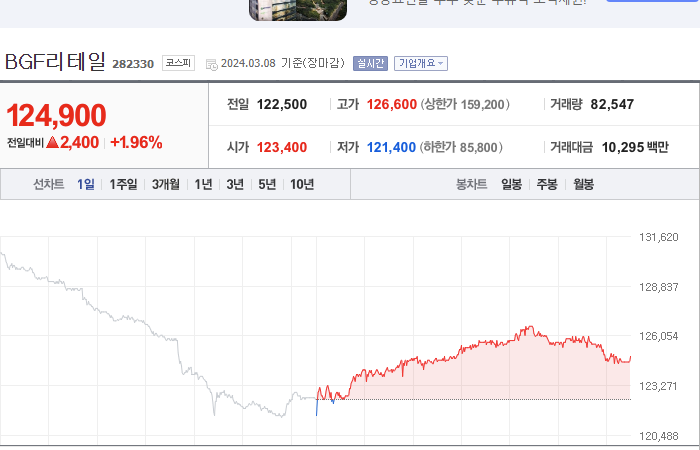Switch to the 주봉 candle chart
The height and width of the screenshot is (450, 700).
point(547,184)
